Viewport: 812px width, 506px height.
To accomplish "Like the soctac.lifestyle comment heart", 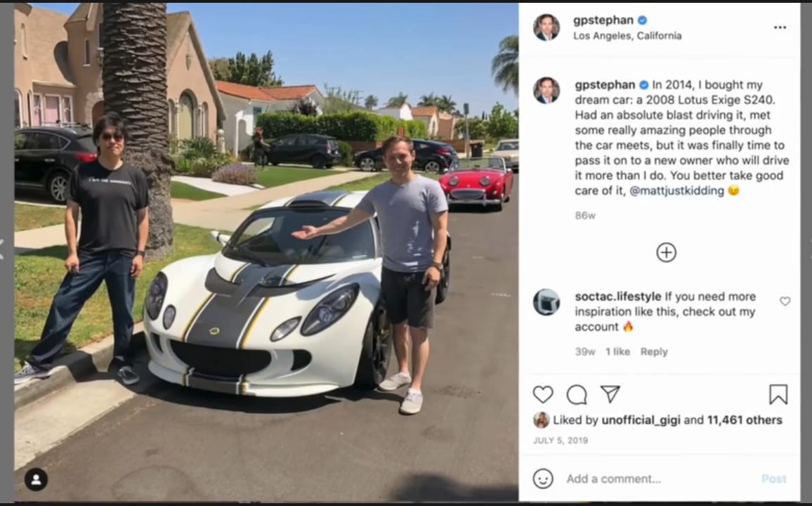I will pos(785,301).
